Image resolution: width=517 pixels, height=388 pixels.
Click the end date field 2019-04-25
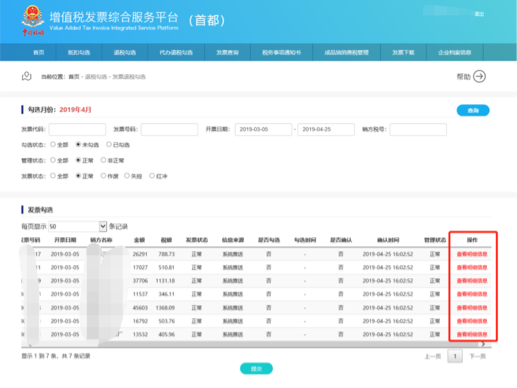[326, 129]
